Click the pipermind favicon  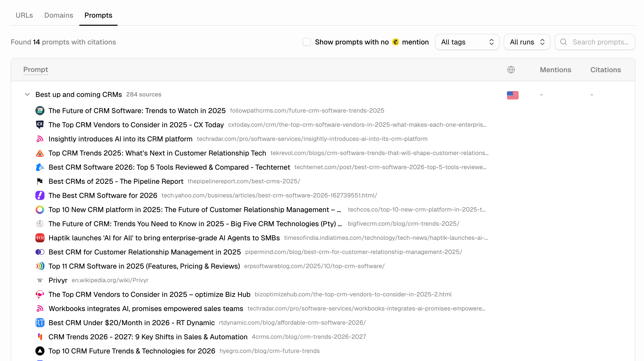(x=40, y=252)
